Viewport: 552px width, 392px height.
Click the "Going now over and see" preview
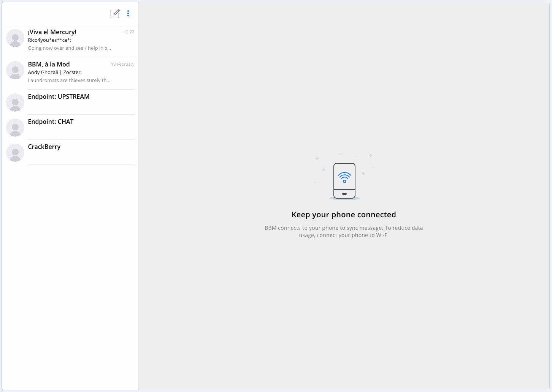tap(69, 48)
